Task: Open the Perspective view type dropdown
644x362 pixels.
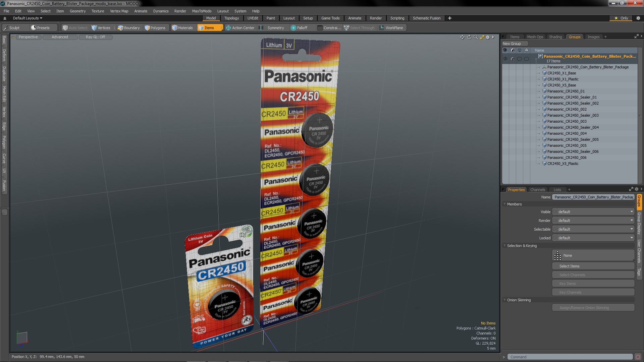Action: tap(28, 37)
